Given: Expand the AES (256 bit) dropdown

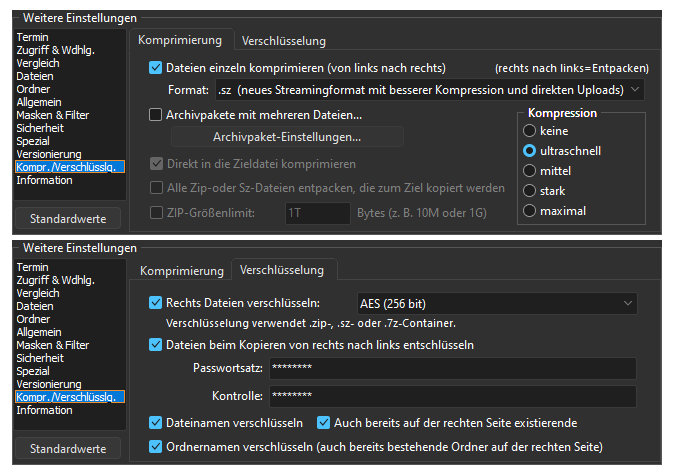Looking at the screenshot, I should click(496, 302).
